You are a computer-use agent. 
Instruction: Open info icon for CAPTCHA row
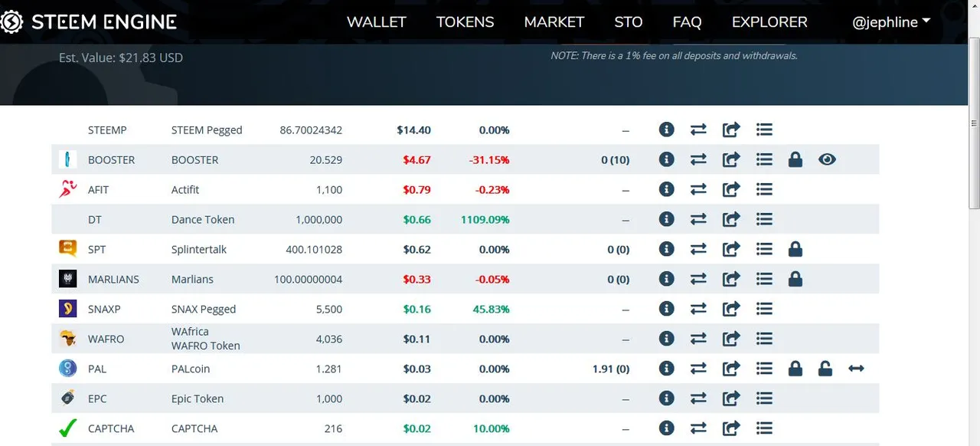coord(666,428)
